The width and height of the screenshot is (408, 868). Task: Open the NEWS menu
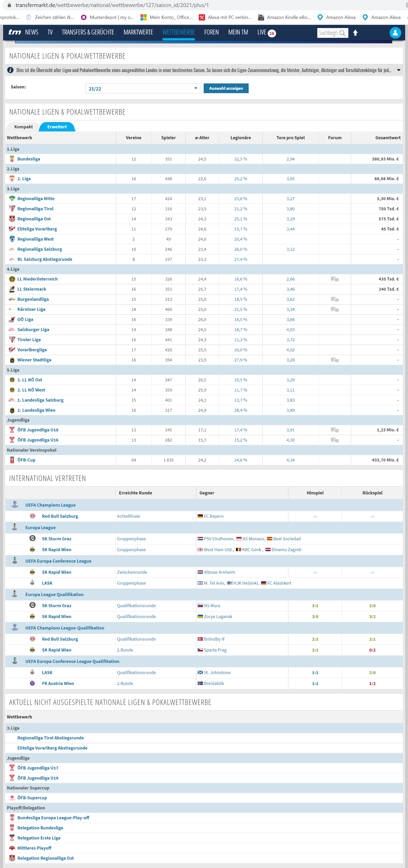[x=32, y=32]
